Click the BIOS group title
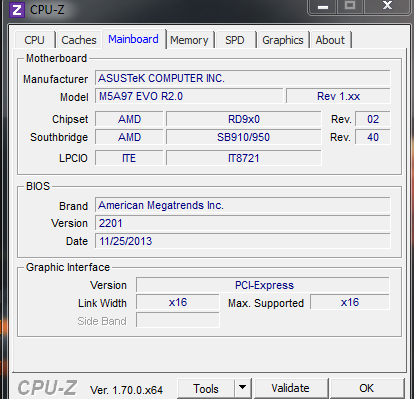This screenshot has height=399, width=414. tap(38, 186)
